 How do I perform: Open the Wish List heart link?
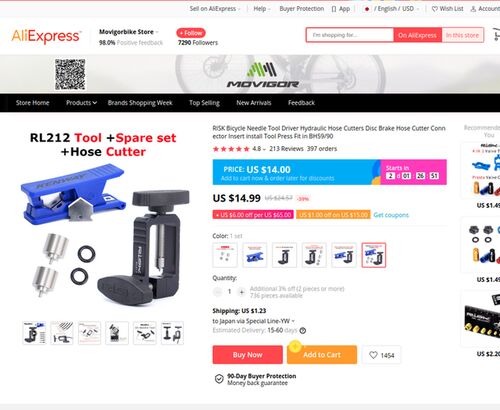pyautogui.click(x=435, y=9)
